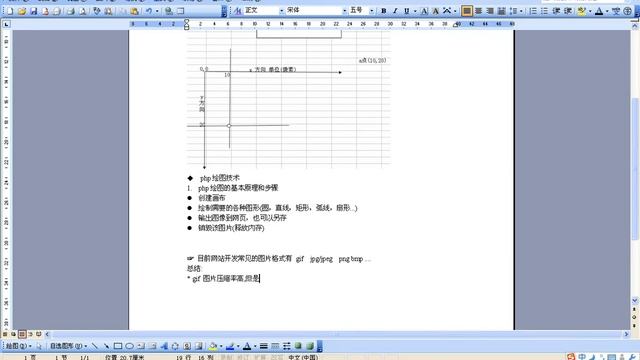Create a new blank document
Viewport: 640px width, 360px height.
(10, 11)
